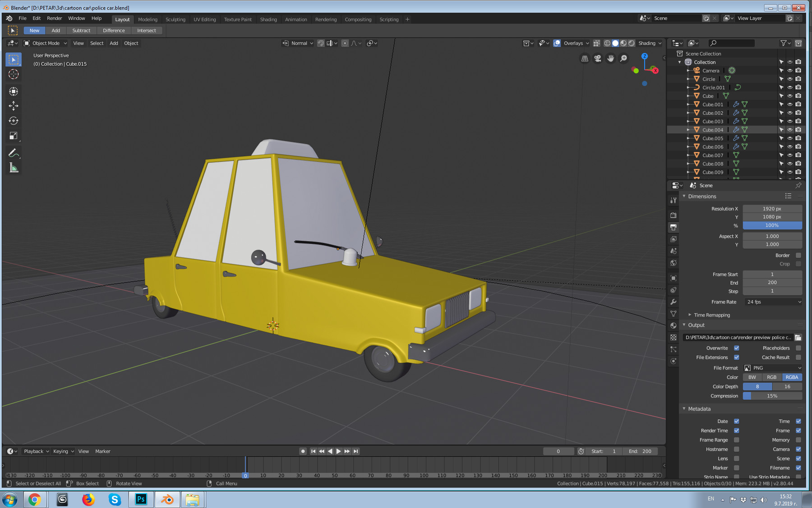812x508 pixels.
Task: Select RGB color mode button
Action: click(x=771, y=377)
